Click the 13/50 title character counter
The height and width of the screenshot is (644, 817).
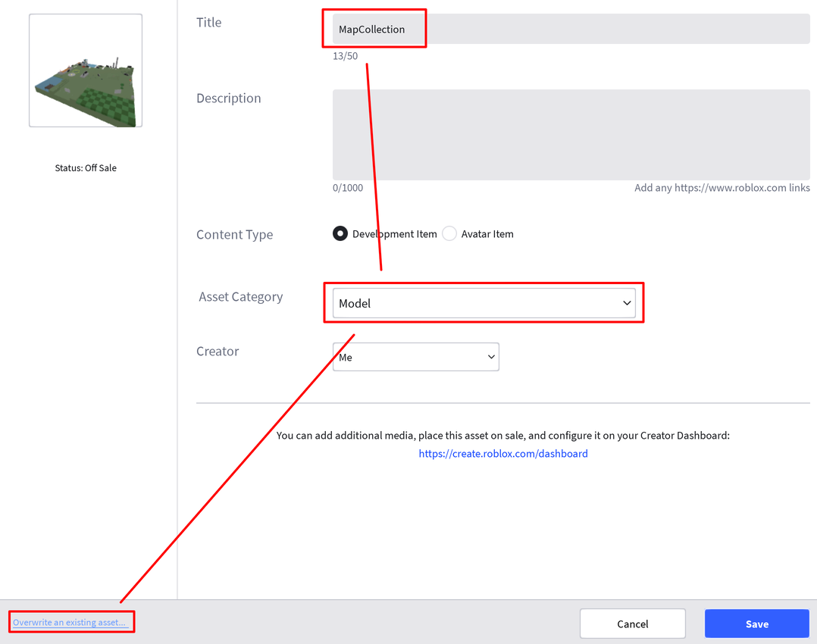(x=345, y=56)
